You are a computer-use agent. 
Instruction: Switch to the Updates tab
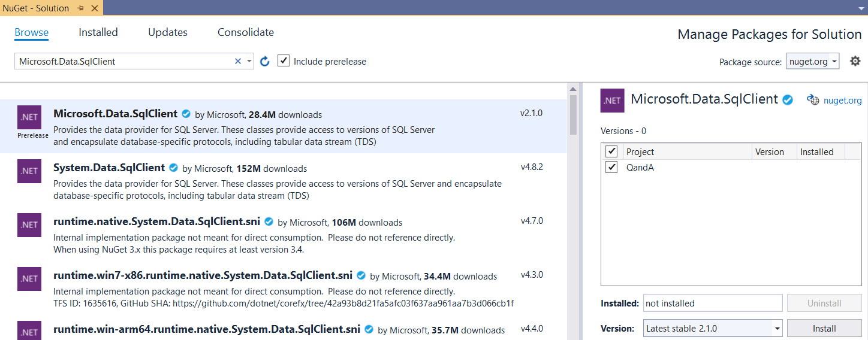(168, 32)
